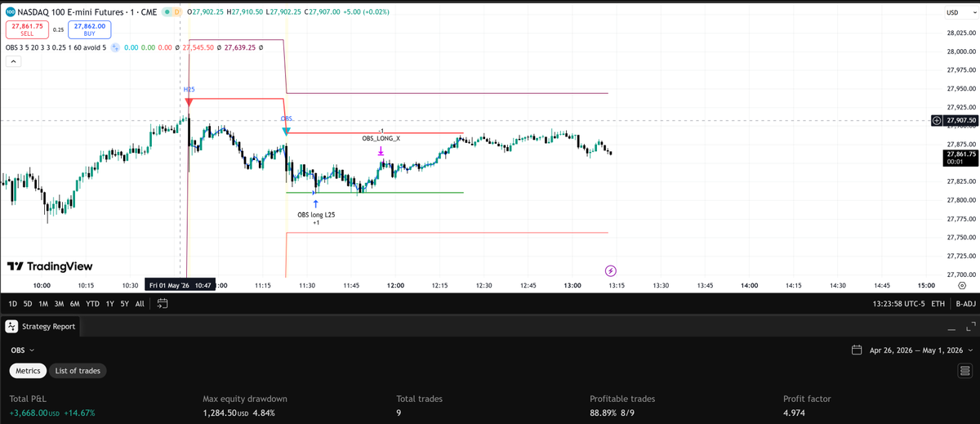Click the OBS 3 5 20 3 3 indicator legend

click(54, 47)
